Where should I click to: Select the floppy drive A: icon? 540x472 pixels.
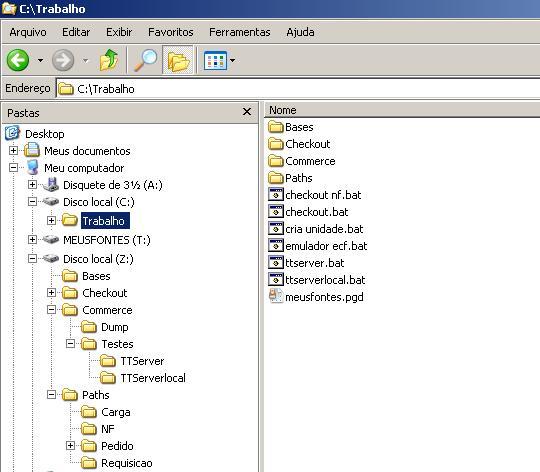tap(51, 185)
